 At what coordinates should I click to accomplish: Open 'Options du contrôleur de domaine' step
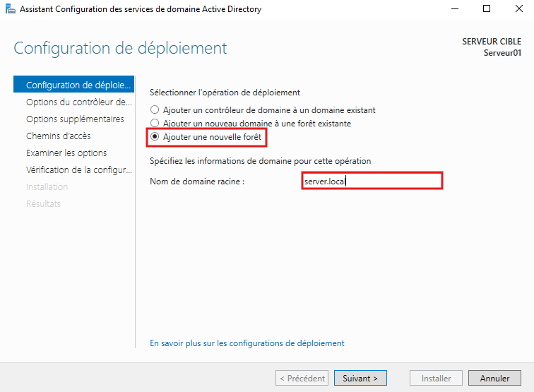[78, 102]
